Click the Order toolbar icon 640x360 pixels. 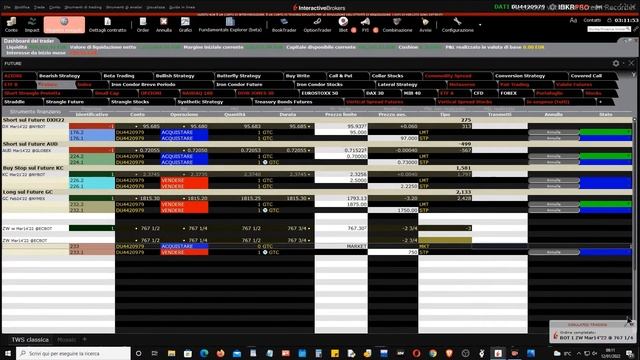143,24
